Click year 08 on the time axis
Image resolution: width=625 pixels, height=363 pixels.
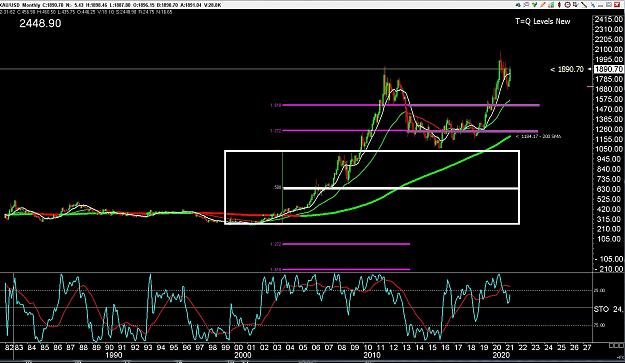[342, 347]
